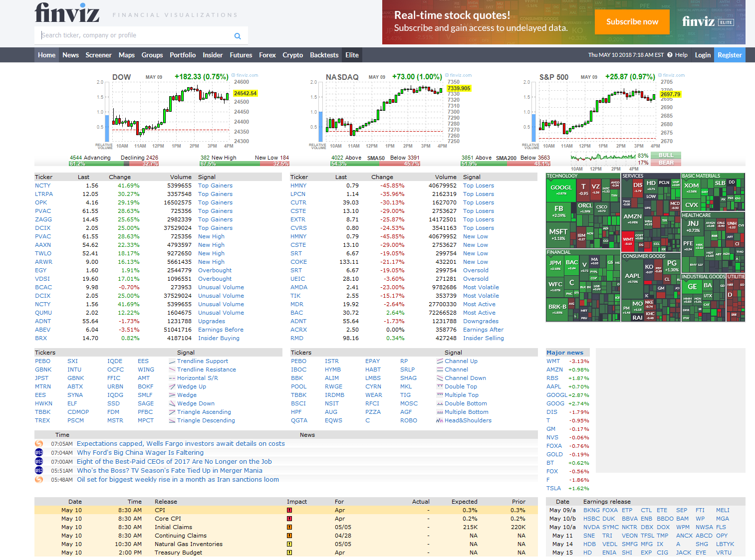Screen dimensions: 755x560
Task: Click the Login link
Action: click(703, 55)
